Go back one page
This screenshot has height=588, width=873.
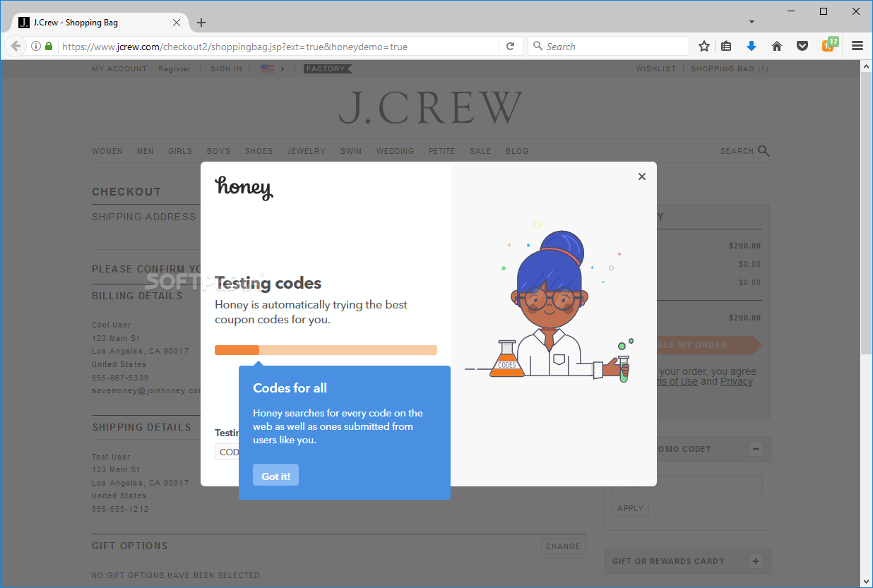[16, 47]
